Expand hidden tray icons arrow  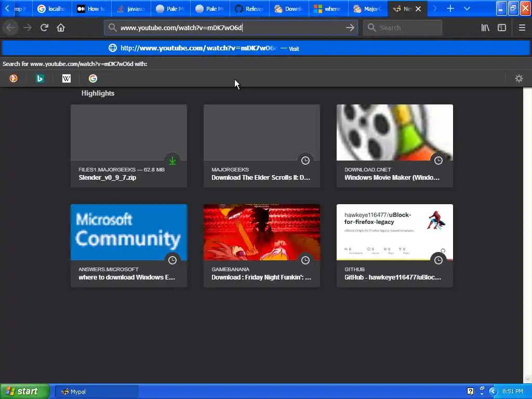point(494,391)
